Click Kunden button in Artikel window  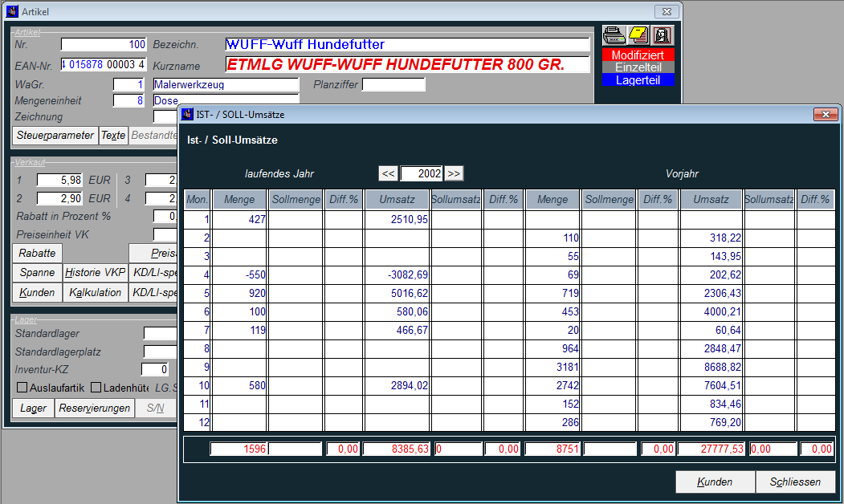[37, 293]
